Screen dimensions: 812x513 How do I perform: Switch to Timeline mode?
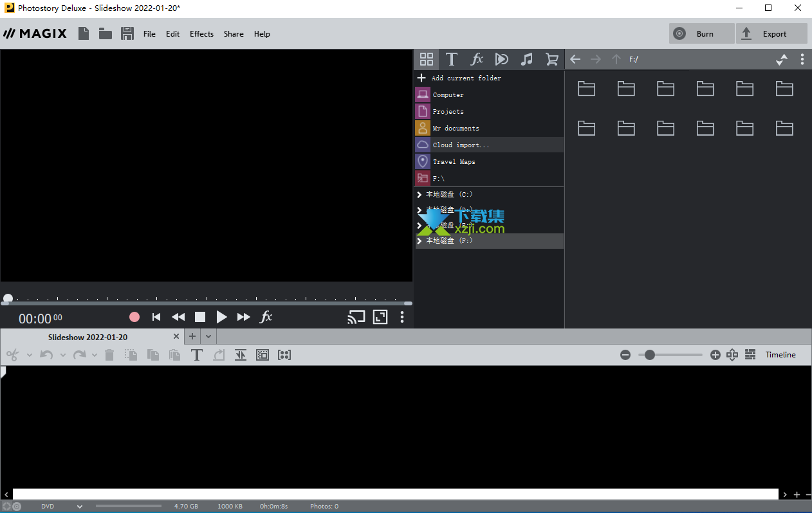click(x=780, y=355)
